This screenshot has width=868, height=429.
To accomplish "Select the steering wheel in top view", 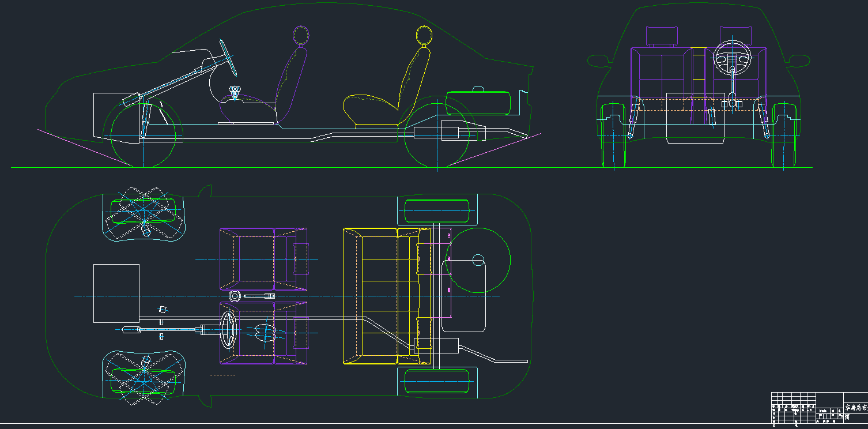I will click(x=229, y=330).
